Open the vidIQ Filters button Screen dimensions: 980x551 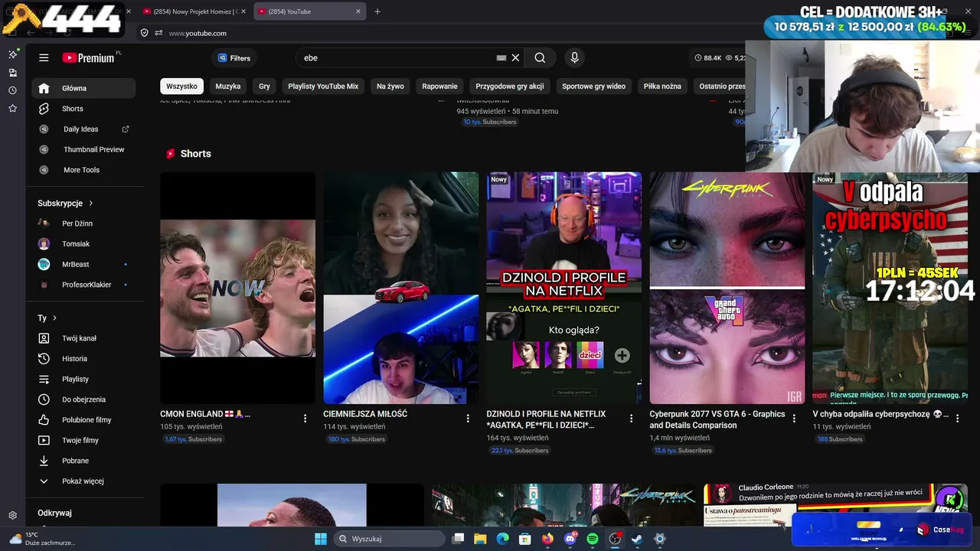point(234,58)
